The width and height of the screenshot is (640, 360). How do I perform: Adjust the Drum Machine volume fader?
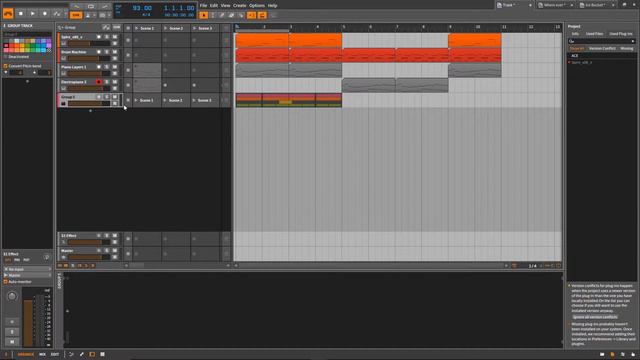pyautogui.click(x=89, y=58)
